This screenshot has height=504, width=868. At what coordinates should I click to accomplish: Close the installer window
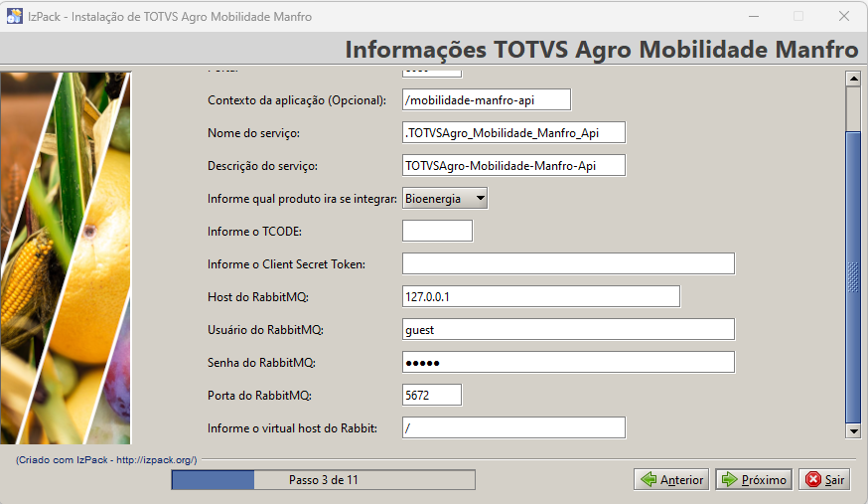pos(843,16)
